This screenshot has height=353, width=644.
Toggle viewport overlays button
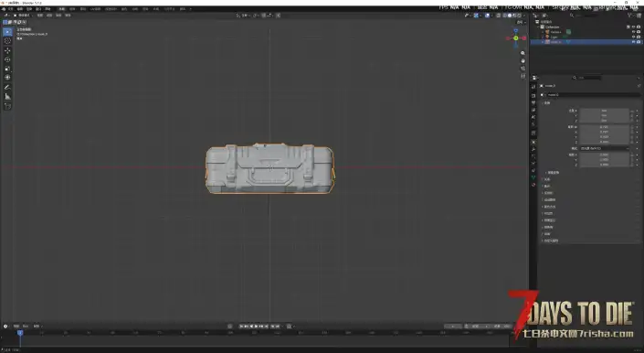[x=487, y=16]
